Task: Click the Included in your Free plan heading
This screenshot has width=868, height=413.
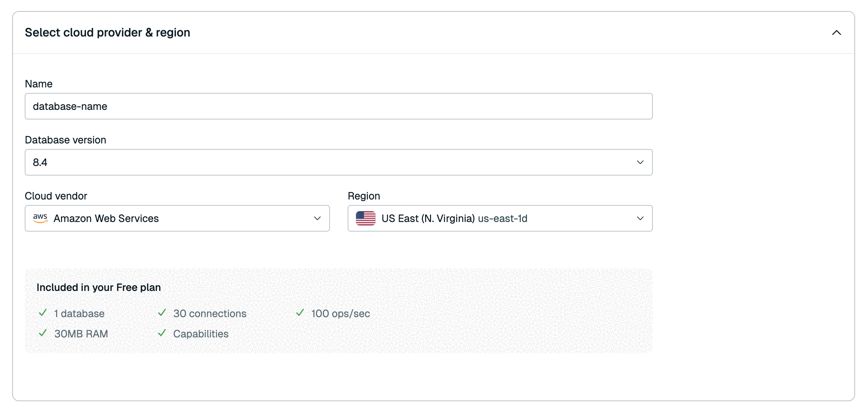Action: (99, 287)
